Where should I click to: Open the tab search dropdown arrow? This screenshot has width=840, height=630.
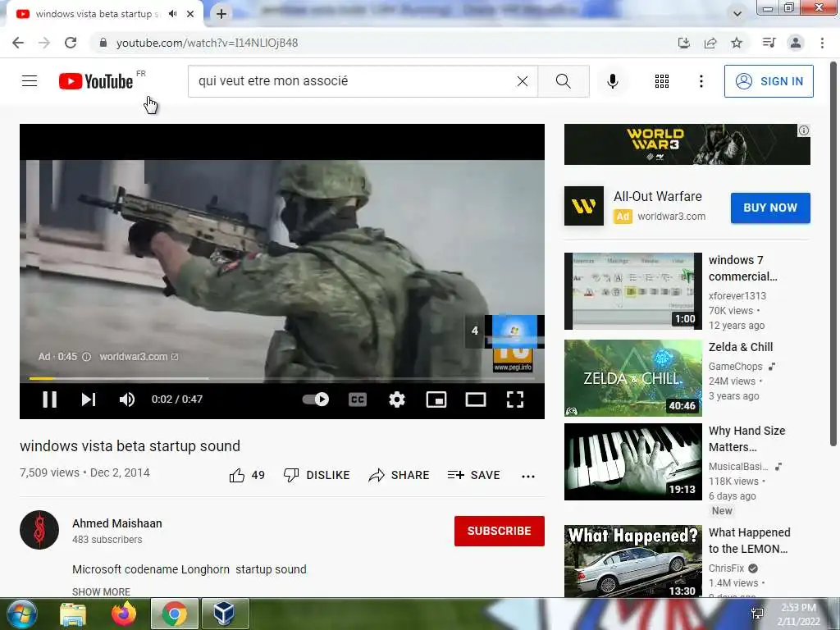[737, 14]
